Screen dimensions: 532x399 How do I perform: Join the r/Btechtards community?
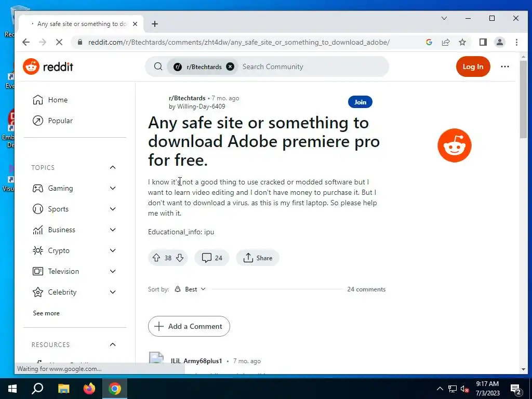pyautogui.click(x=360, y=102)
